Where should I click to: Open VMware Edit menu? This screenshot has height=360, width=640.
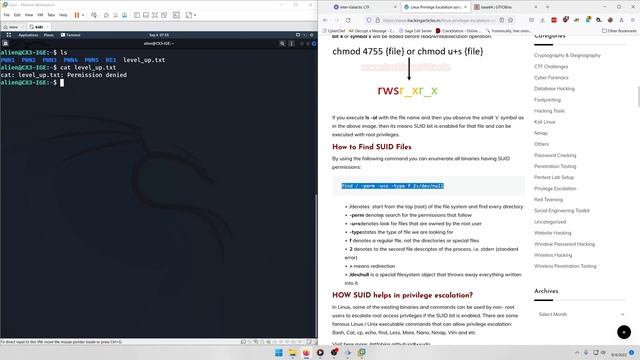pyautogui.click(x=17, y=15)
